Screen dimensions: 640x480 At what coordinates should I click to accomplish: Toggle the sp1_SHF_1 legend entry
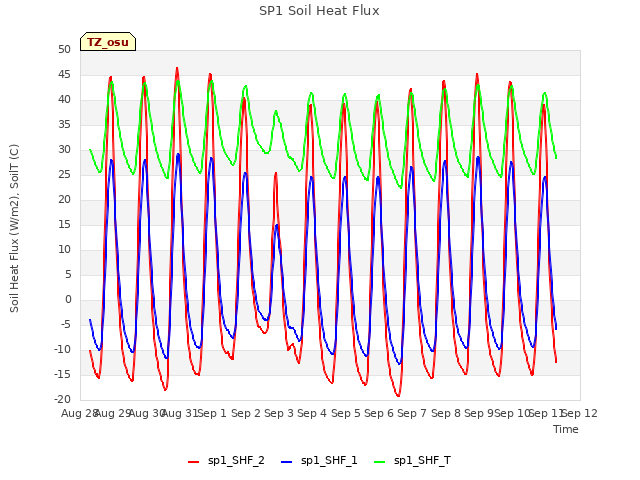tap(319, 460)
